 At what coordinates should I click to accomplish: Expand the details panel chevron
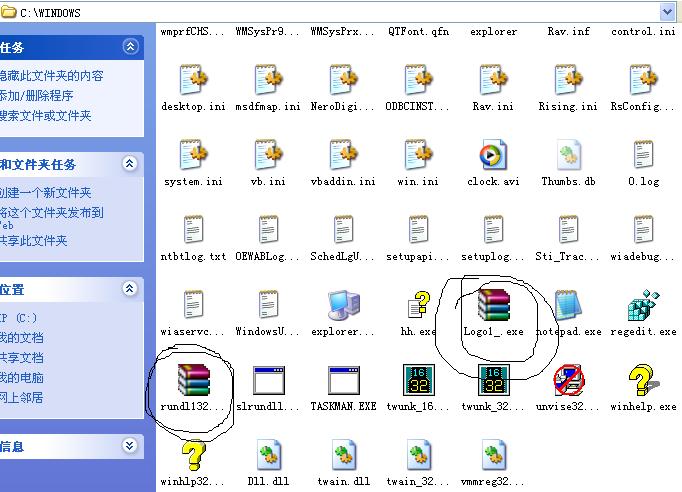131,446
